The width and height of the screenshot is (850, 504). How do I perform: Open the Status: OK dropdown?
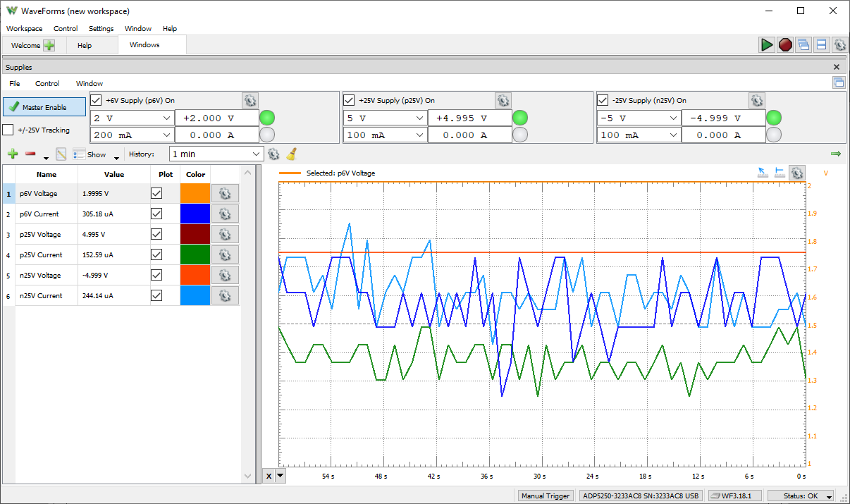801,496
